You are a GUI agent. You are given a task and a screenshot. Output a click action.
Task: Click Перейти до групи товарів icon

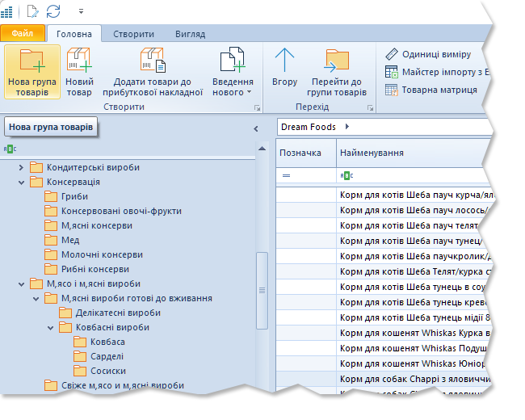click(338, 63)
